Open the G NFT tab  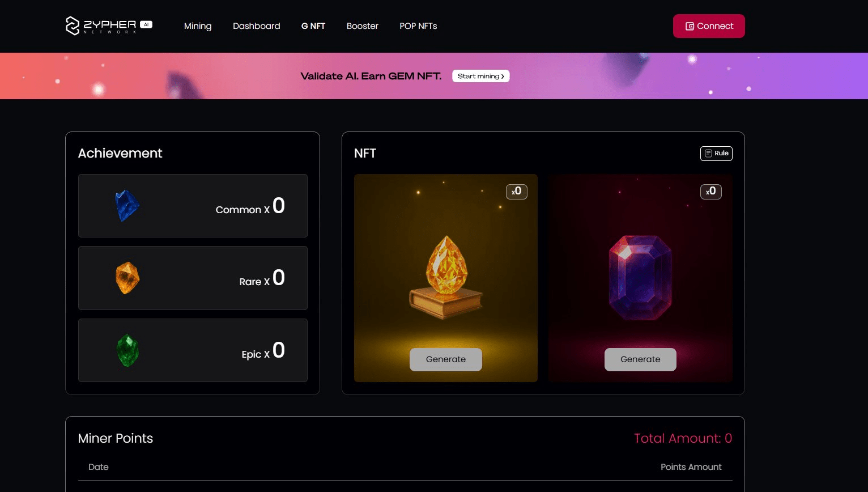[x=313, y=26]
